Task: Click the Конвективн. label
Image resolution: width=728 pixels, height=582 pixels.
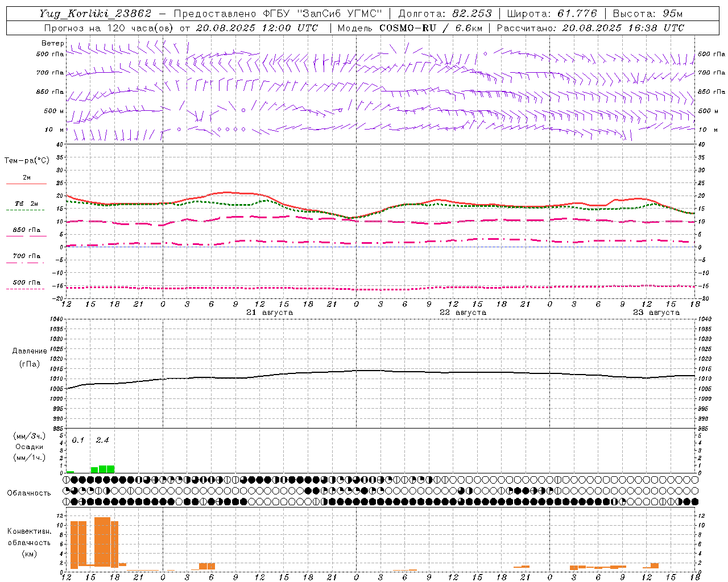Action: click(30, 531)
